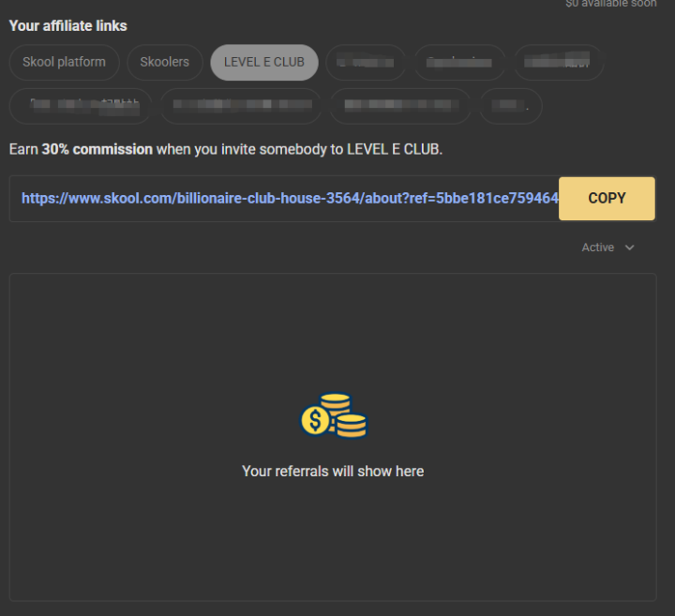Viewport: 675px width, 616px height.
Task: Pick the blurred chip between the first row's other blurred chips
Action: click(459, 63)
